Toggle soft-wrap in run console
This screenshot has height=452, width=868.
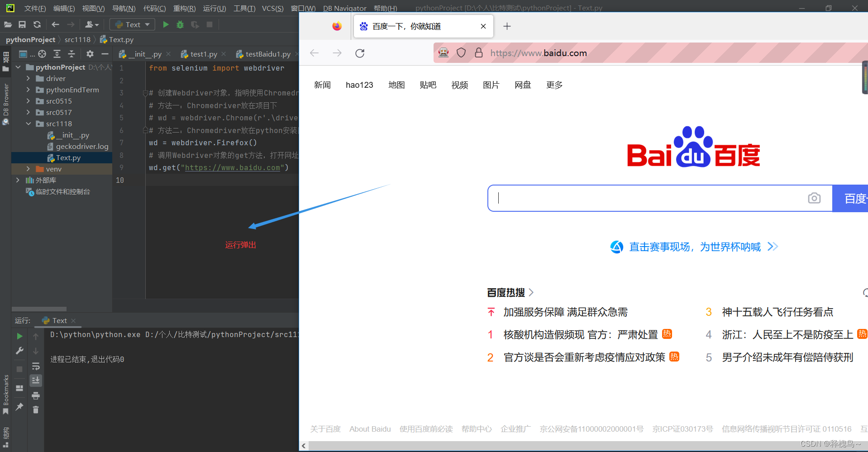pos(36,366)
